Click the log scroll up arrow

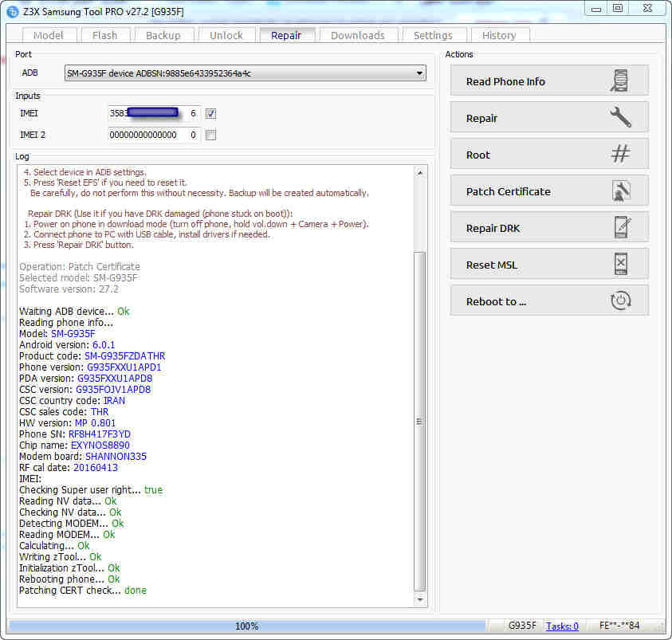420,173
